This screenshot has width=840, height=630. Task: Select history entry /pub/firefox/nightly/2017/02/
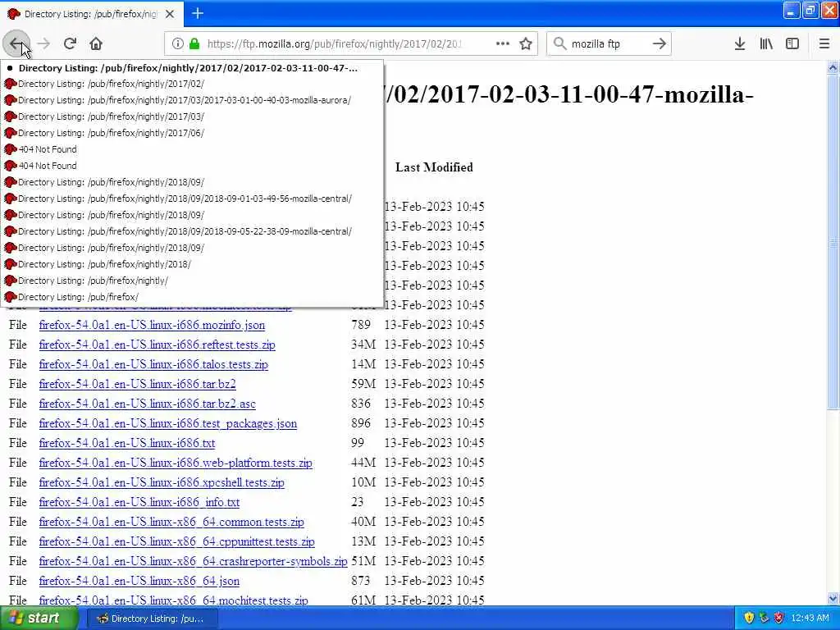tap(192, 84)
